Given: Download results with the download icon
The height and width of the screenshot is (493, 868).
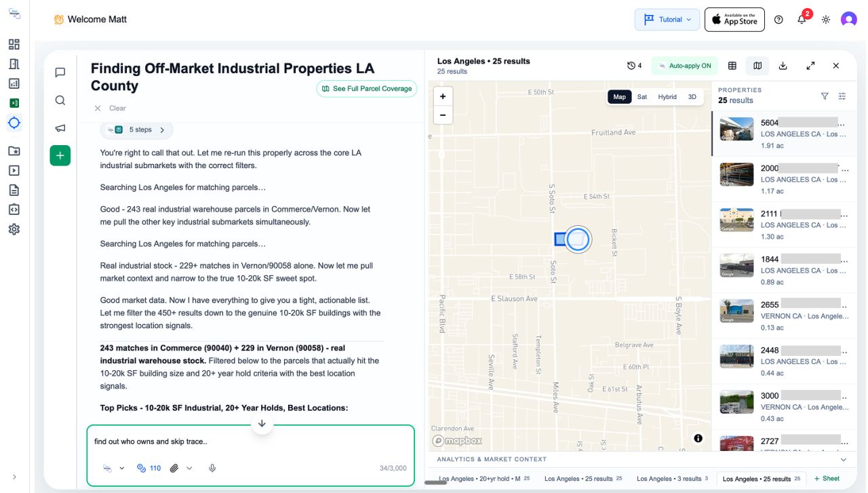Looking at the screenshot, I should coord(783,66).
